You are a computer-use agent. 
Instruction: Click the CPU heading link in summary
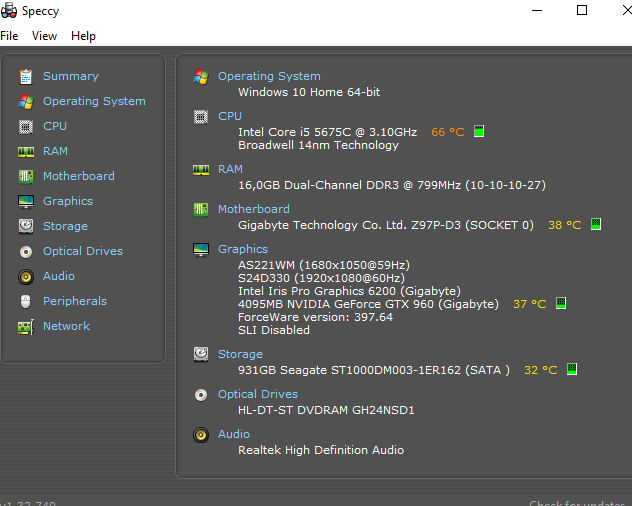pyautogui.click(x=230, y=116)
